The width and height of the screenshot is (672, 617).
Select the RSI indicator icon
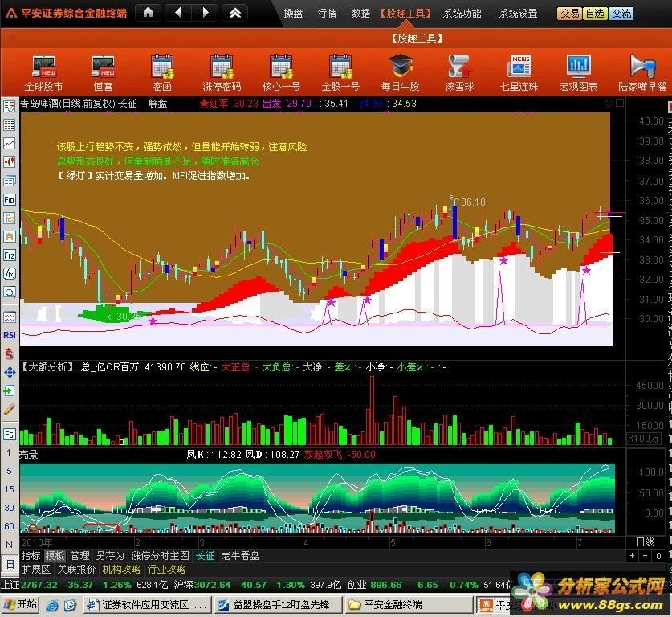tap(10, 335)
